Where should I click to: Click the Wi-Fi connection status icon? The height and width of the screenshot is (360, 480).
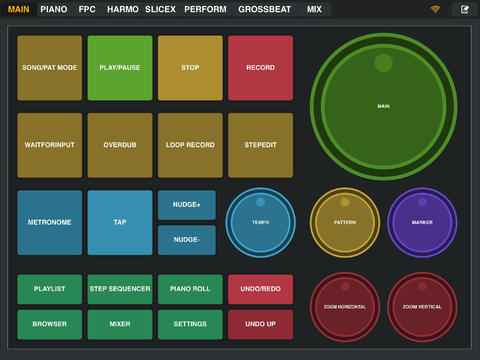435,9
